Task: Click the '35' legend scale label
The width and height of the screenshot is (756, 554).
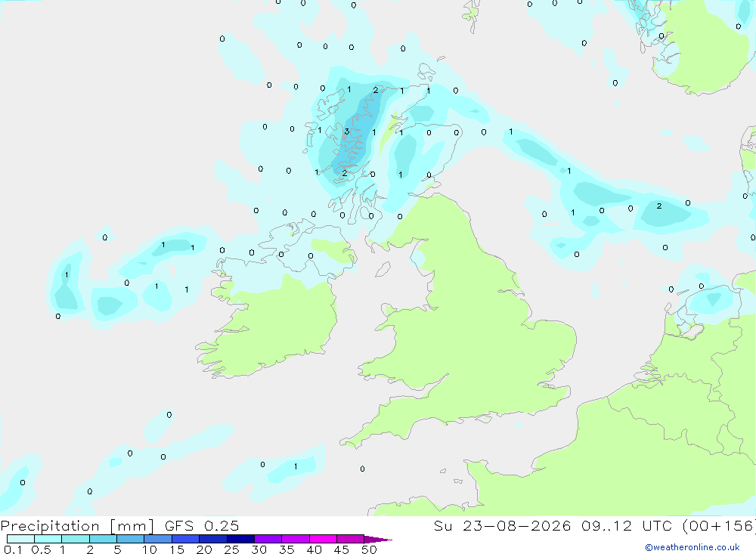Action: click(287, 549)
